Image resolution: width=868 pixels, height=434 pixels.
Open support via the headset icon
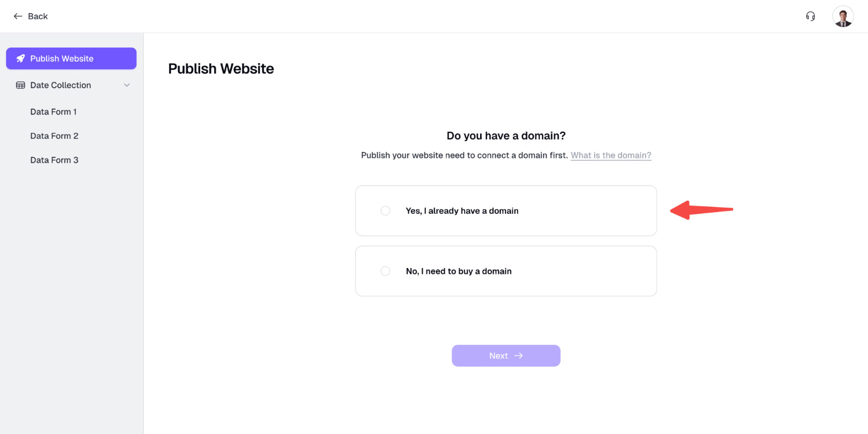pos(810,16)
